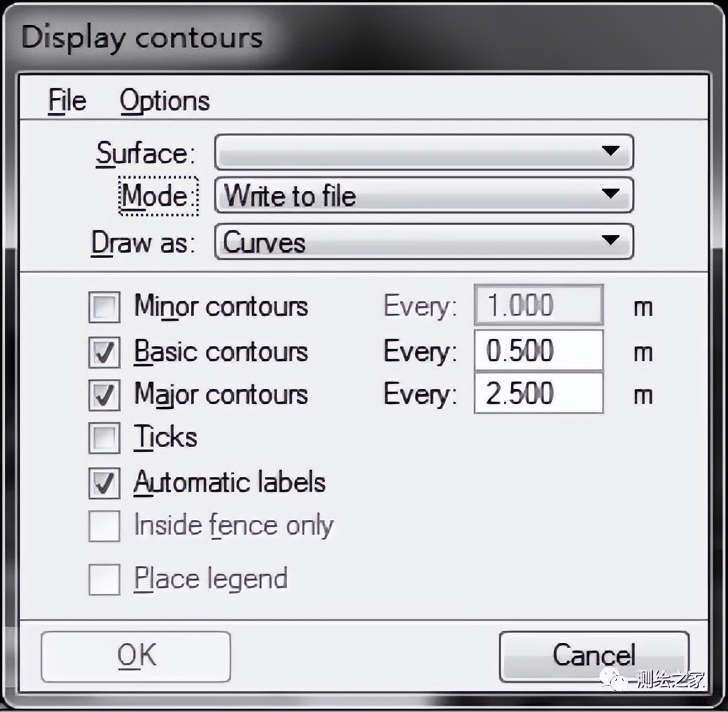The height and width of the screenshot is (712, 728).
Task: Open the Mode dropdown showing Write to file
Action: coord(424,196)
